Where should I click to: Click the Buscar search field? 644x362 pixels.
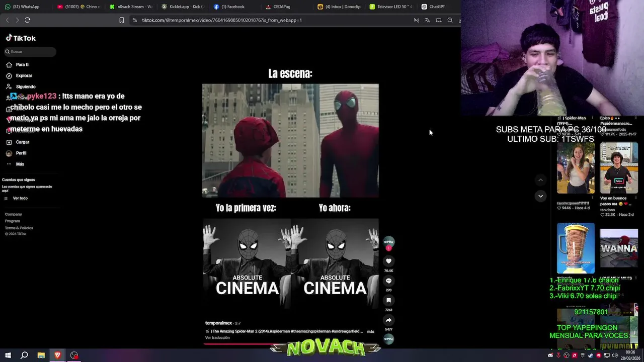30,52
